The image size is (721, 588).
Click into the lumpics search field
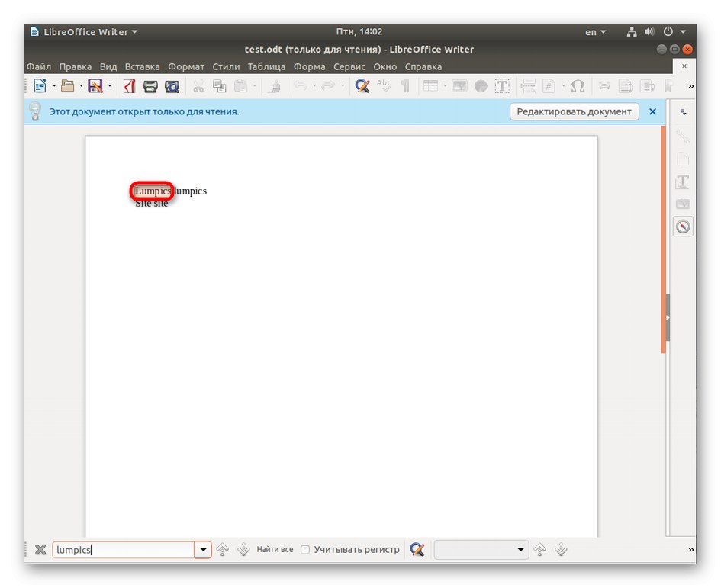click(124, 550)
